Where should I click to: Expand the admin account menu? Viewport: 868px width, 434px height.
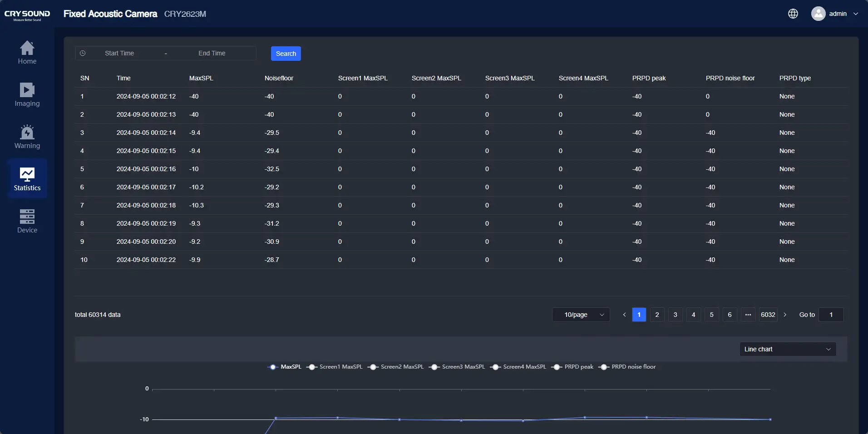(837, 14)
